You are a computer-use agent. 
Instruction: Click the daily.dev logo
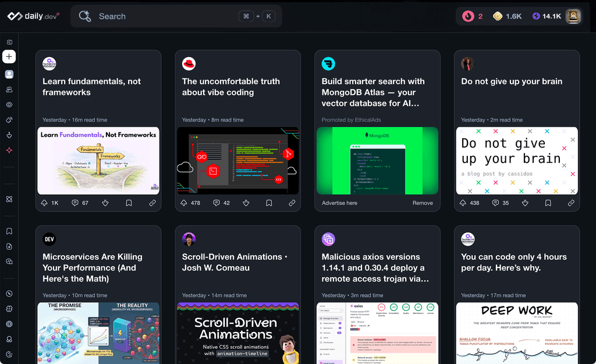point(33,16)
